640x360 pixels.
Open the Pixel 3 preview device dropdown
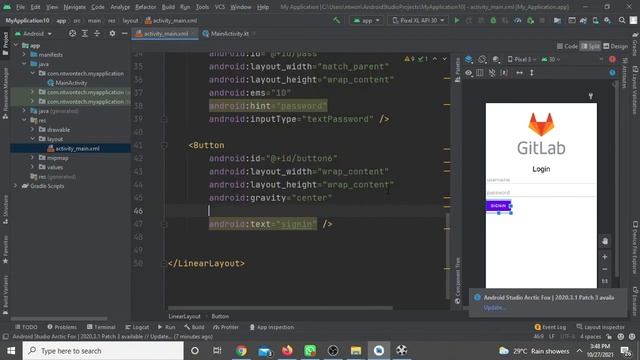click(522, 60)
